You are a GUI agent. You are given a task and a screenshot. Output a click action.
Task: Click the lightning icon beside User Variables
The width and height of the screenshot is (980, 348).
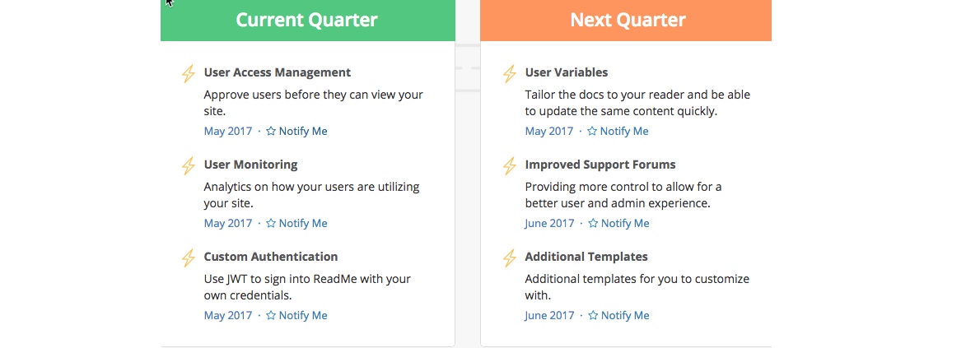point(510,74)
